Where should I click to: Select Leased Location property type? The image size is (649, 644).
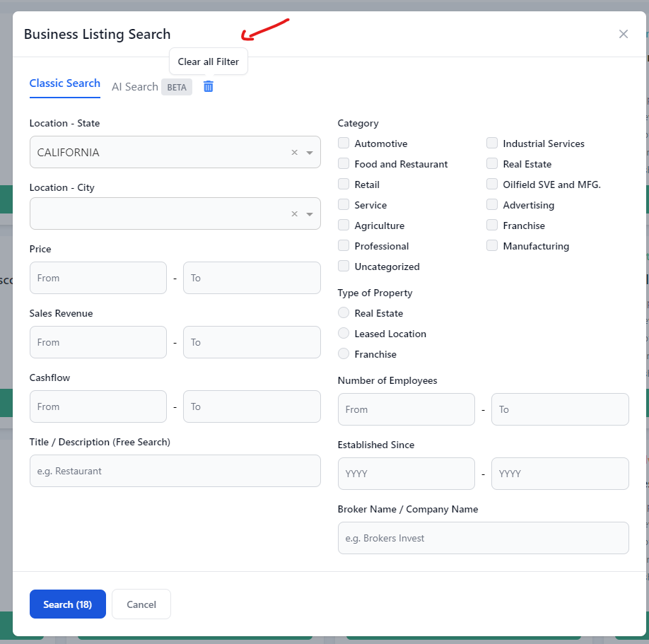344,334
